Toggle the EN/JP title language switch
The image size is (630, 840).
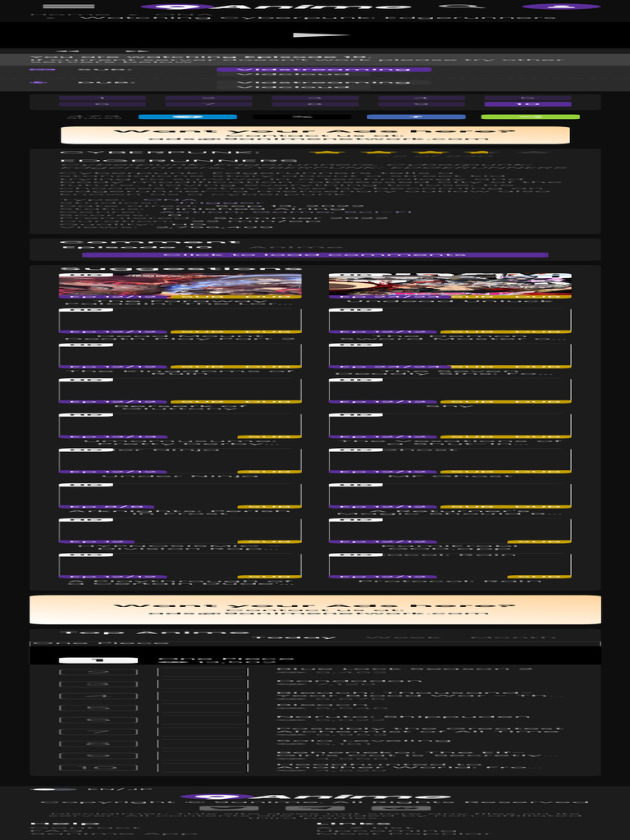pyautogui.click(x=54, y=789)
